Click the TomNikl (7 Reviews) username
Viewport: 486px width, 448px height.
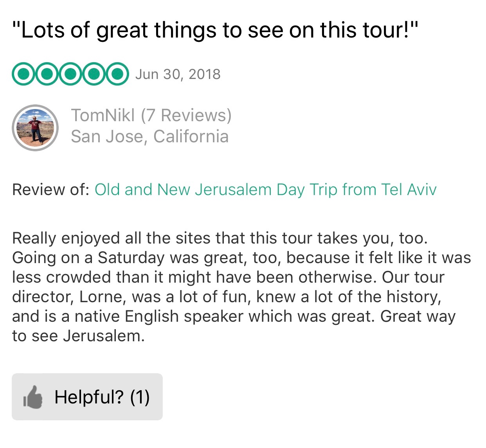tap(151, 115)
